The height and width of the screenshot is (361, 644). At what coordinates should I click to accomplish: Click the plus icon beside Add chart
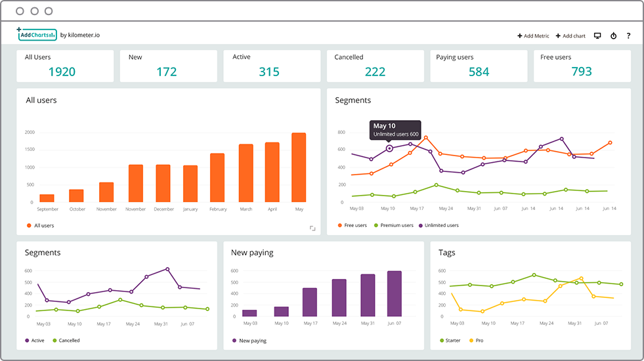point(558,35)
